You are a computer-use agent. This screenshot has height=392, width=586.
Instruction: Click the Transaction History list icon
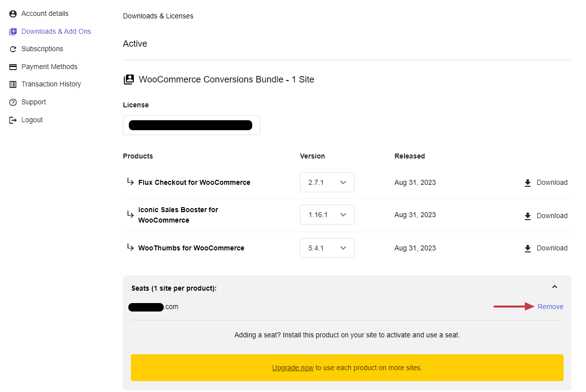point(13,84)
